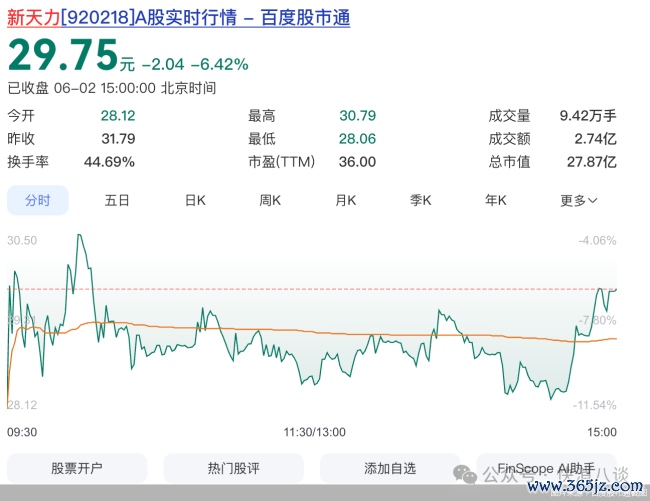Click the 今开 value 28.12
The width and height of the screenshot is (650, 501).
tap(118, 116)
